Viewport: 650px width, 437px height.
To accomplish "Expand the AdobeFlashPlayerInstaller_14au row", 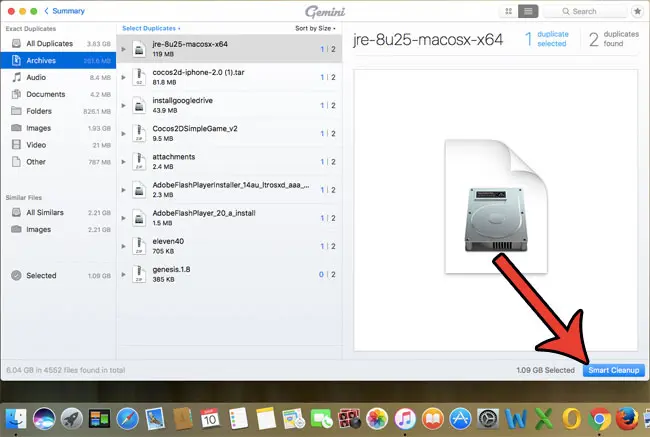I will 124,190.
